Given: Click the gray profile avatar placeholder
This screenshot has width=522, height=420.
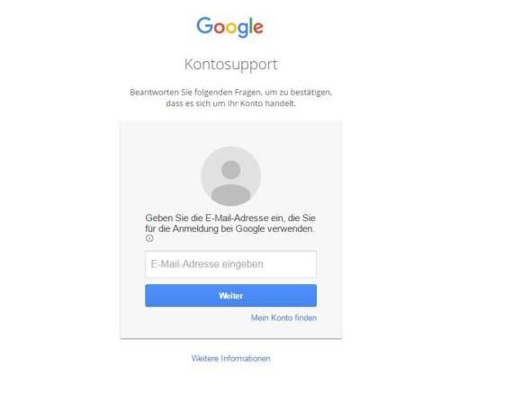Looking at the screenshot, I should 230,176.
